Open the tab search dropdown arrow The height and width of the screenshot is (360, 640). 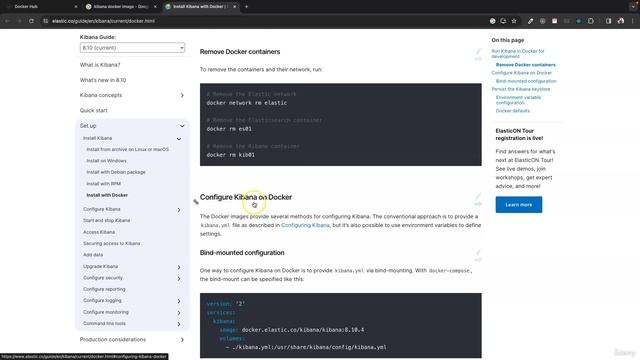tap(633, 7)
